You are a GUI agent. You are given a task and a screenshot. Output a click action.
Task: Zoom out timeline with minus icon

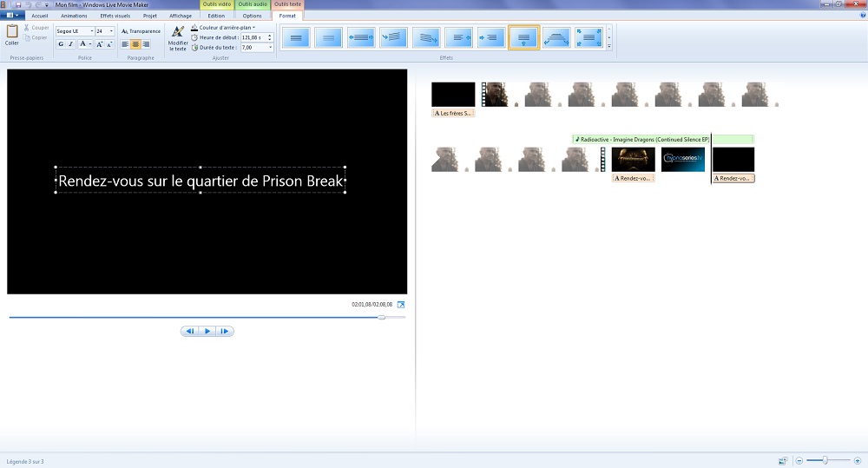(799, 461)
